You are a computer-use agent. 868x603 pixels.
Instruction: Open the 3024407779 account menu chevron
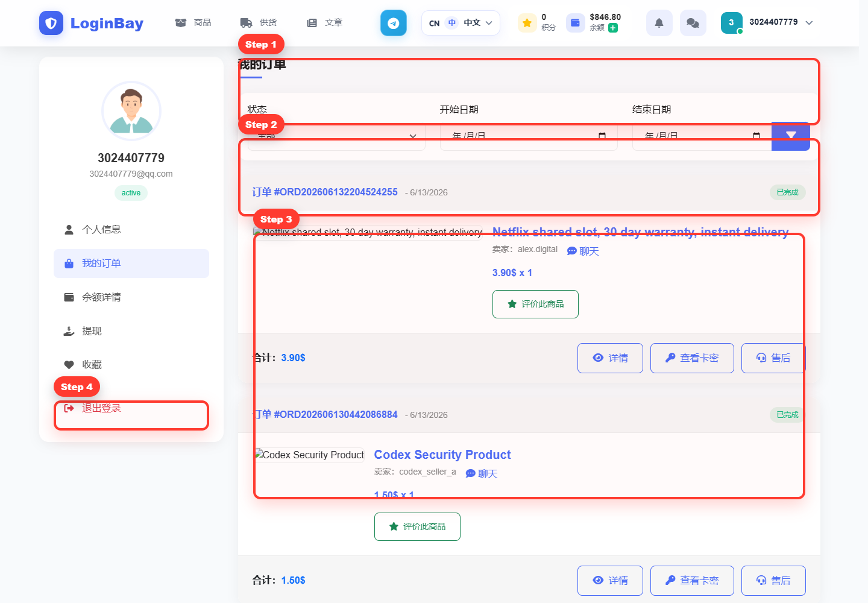[809, 23]
